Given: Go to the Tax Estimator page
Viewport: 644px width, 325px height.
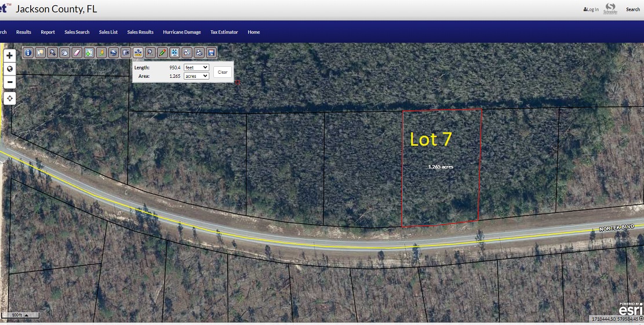Looking at the screenshot, I should (x=224, y=32).
